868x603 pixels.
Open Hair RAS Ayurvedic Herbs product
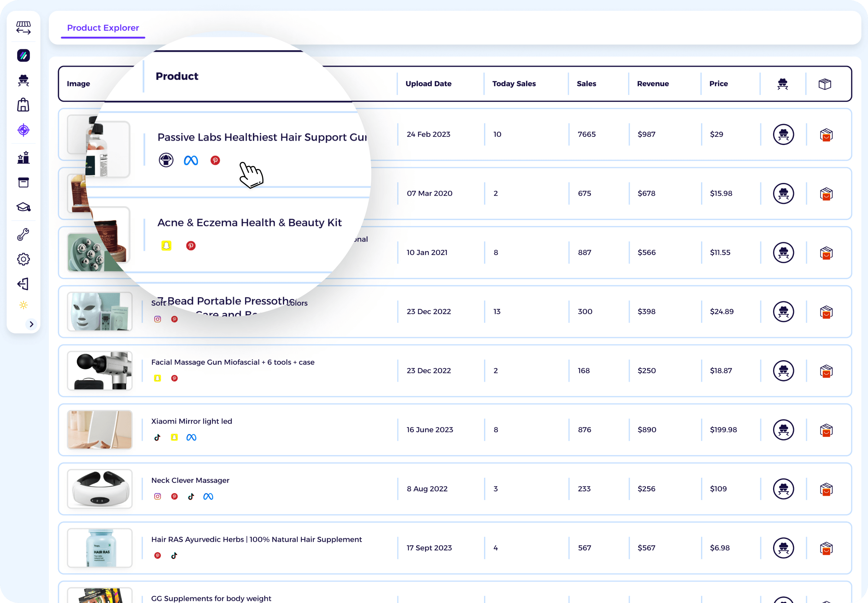tap(257, 540)
